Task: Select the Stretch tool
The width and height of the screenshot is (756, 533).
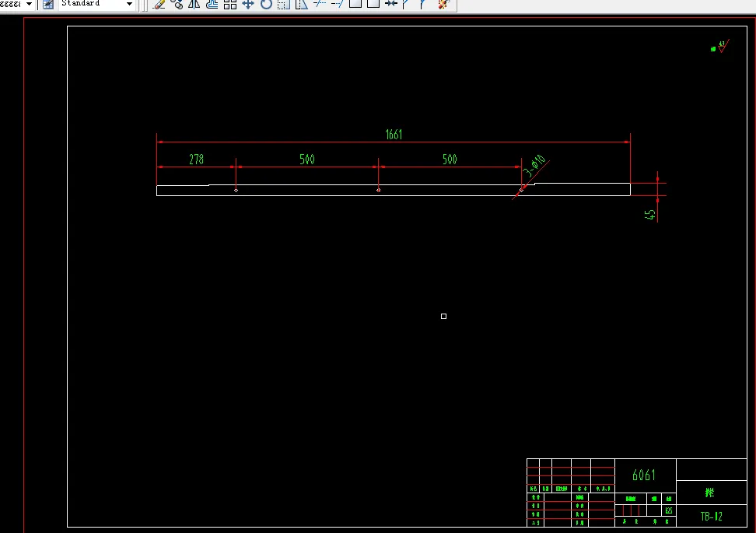Action: (301, 5)
